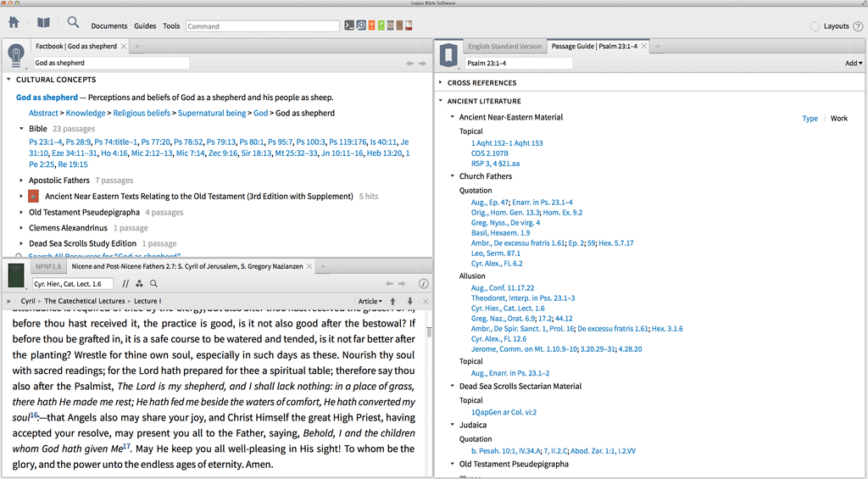
Task: Open the visual filters three-dots icon
Action: [139, 283]
